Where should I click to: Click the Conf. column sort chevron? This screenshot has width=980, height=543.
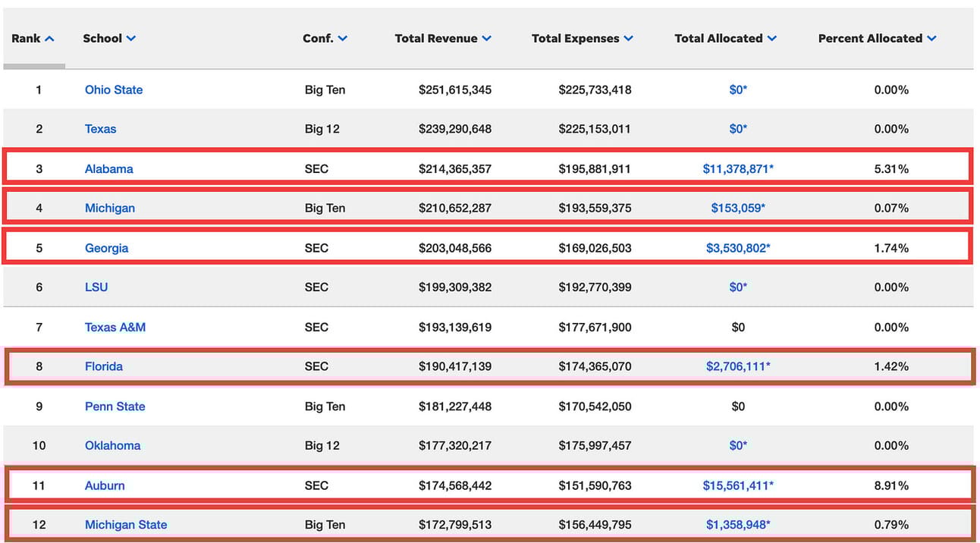pyautogui.click(x=343, y=39)
